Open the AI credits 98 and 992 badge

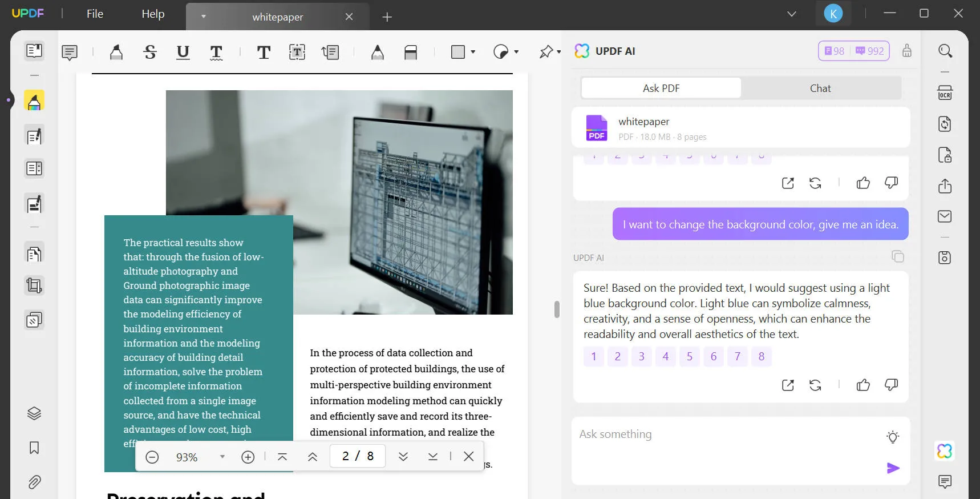pyautogui.click(x=854, y=51)
